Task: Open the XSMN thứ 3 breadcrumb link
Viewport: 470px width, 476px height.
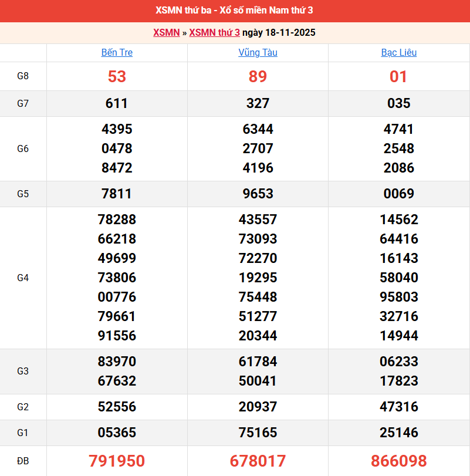Action: (x=214, y=33)
